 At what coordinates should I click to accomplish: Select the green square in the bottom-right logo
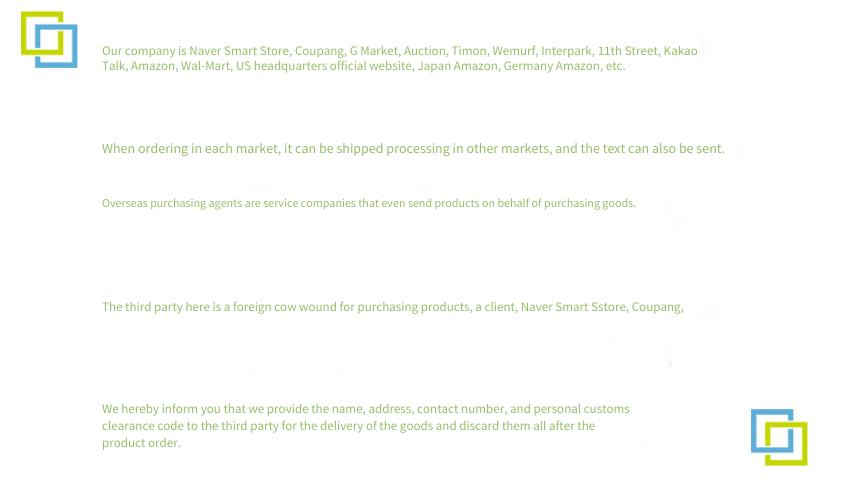(x=787, y=443)
